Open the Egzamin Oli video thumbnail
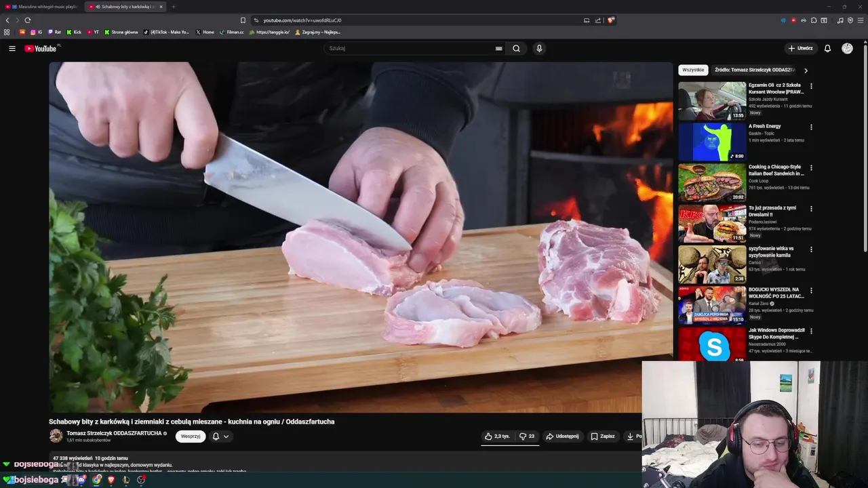 click(712, 101)
